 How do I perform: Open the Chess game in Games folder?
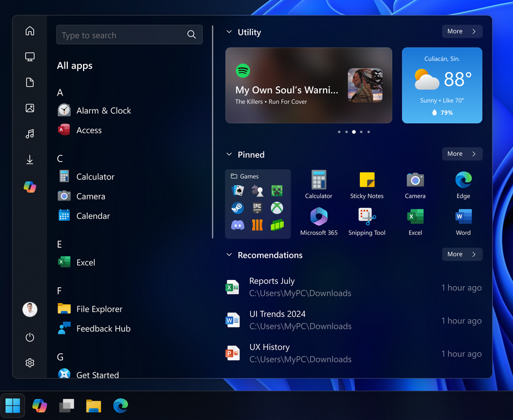click(x=258, y=190)
